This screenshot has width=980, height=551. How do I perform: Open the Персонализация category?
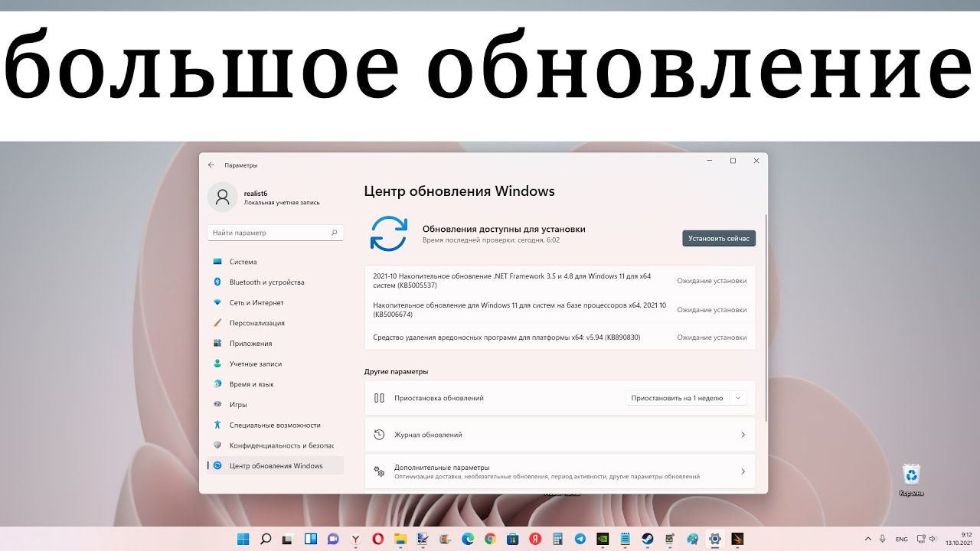pyautogui.click(x=276, y=323)
